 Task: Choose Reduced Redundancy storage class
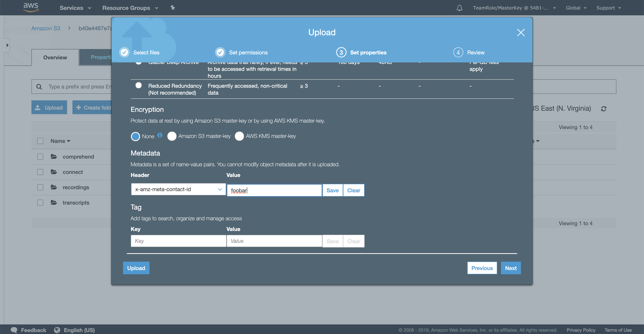[139, 85]
